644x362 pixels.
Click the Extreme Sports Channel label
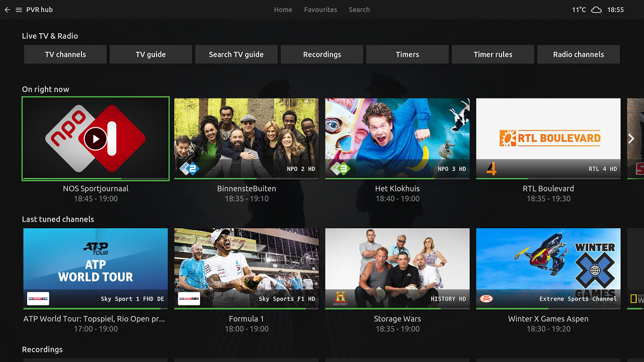pyautogui.click(x=578, y=299)
